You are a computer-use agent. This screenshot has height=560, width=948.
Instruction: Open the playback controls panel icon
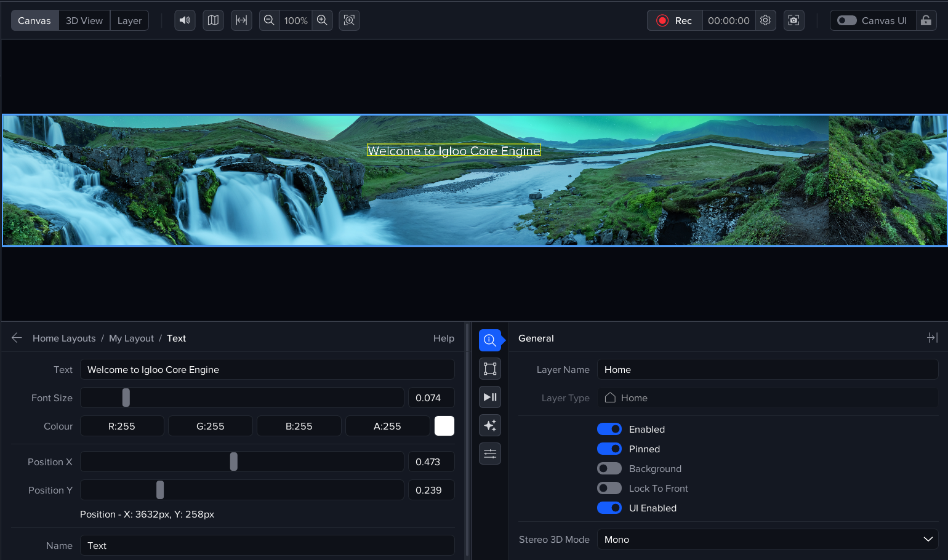(x=490, y=397)
